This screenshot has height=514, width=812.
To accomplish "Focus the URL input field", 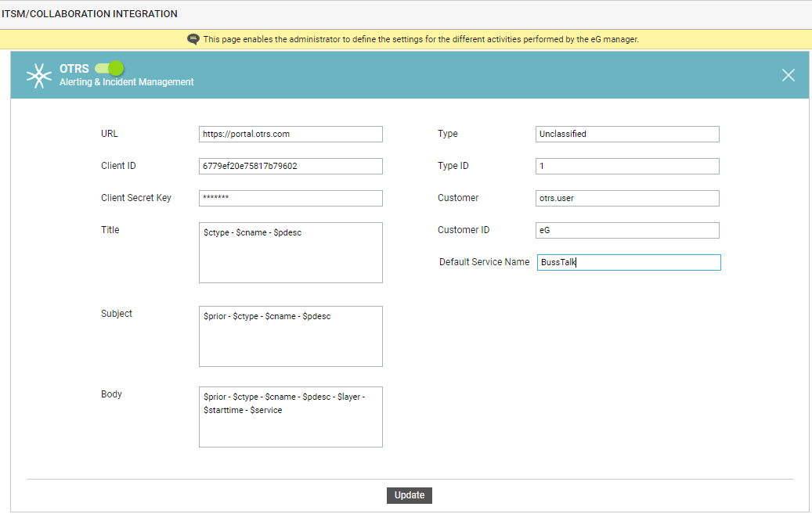I will (291, 134).
